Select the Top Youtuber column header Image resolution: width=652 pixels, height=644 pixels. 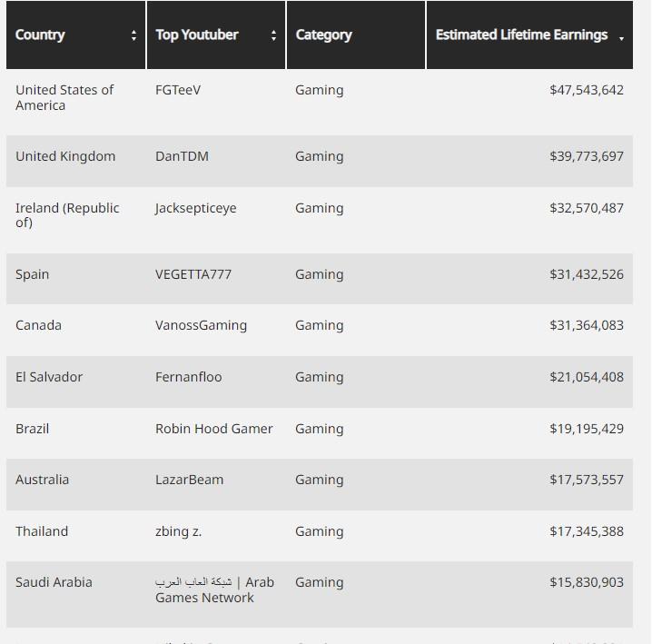[197, 35]
